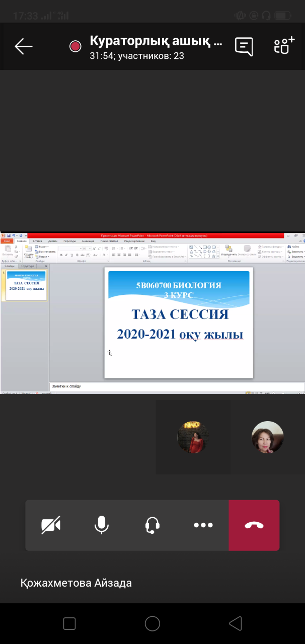Viewport: 305px width, 644px height.
Task: Tap the back arrow to leave meeting view
Action: (24, 46)
